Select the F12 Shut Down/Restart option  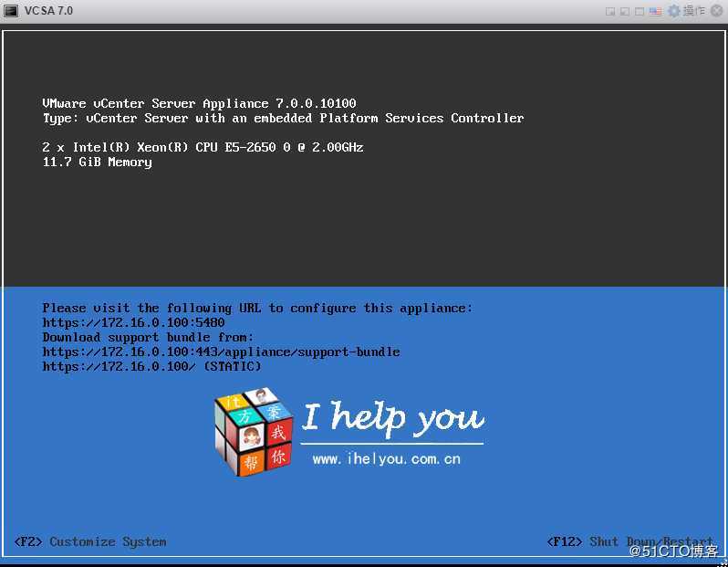click(x=630, y=542)
